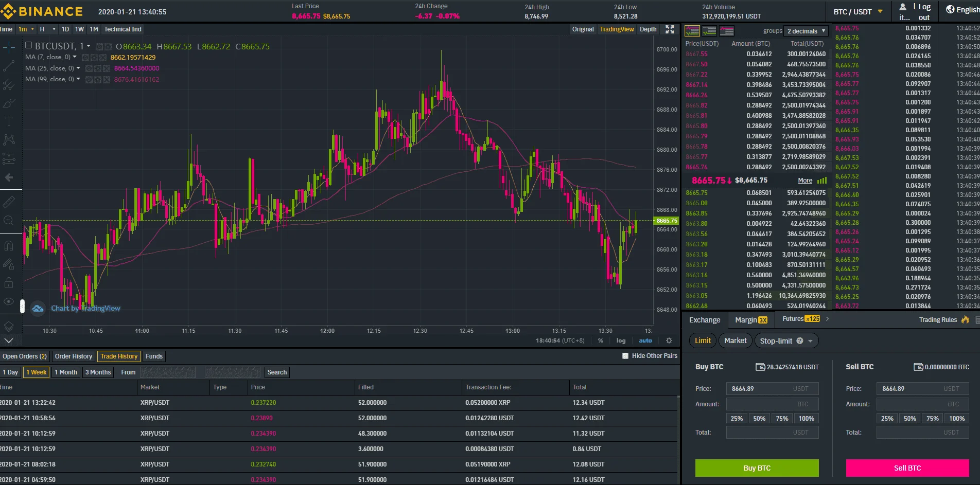This screenshot has width=980, height=485.
Task: Expand MA (99, close, 0) indicator menu
Action: point(78,79)
